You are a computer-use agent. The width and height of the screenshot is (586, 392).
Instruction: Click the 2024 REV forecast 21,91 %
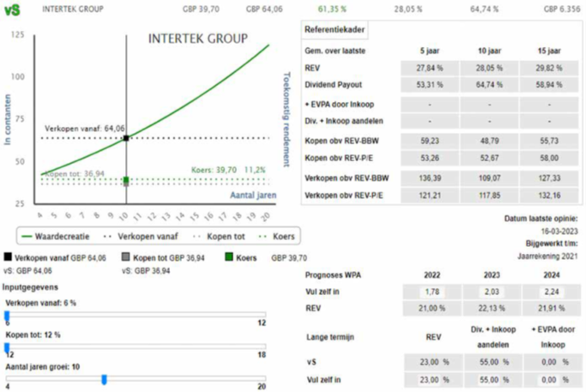[552, 309]
